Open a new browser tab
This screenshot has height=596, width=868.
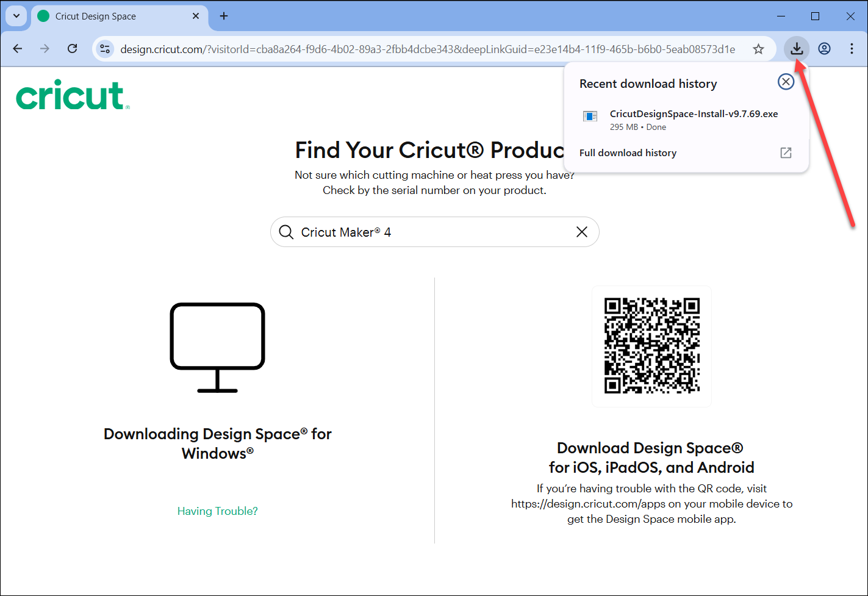pos(223,16)
